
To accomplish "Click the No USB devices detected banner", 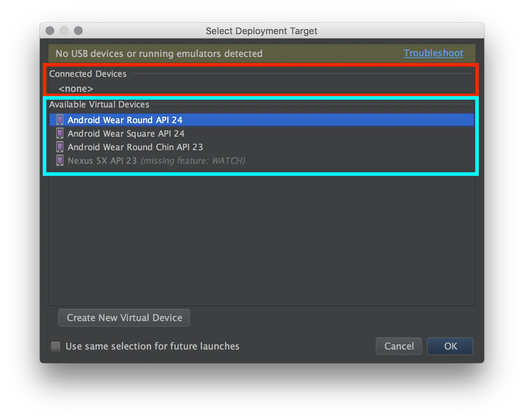I will point(159,53).
